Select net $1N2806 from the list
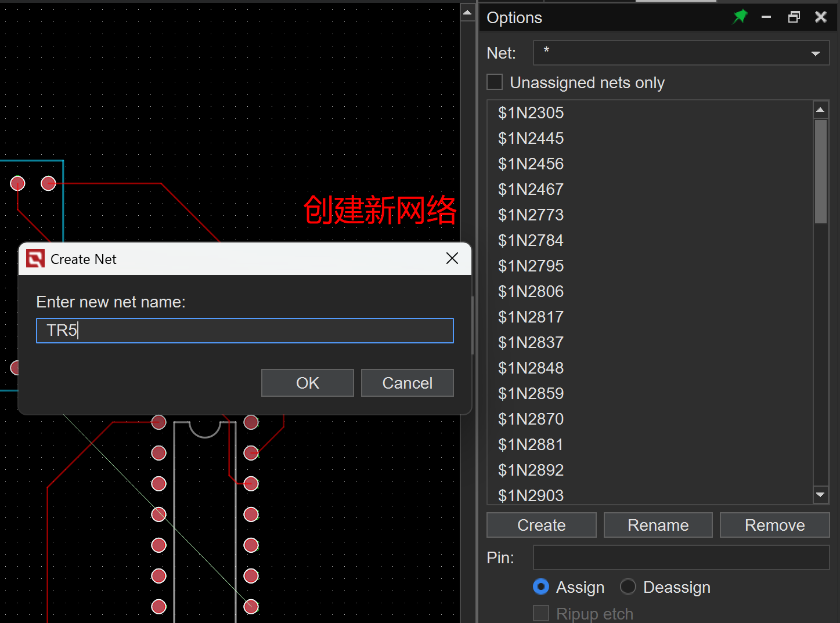The width and height of the screenshot is (840, 623). click(531, 291)
